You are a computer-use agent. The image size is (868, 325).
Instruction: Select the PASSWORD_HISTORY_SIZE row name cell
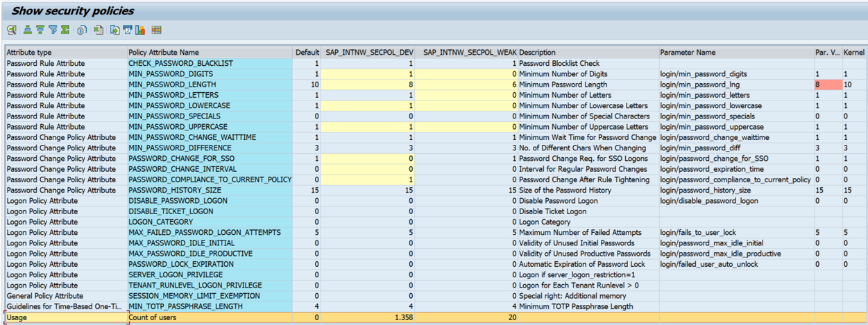[175, 191]
